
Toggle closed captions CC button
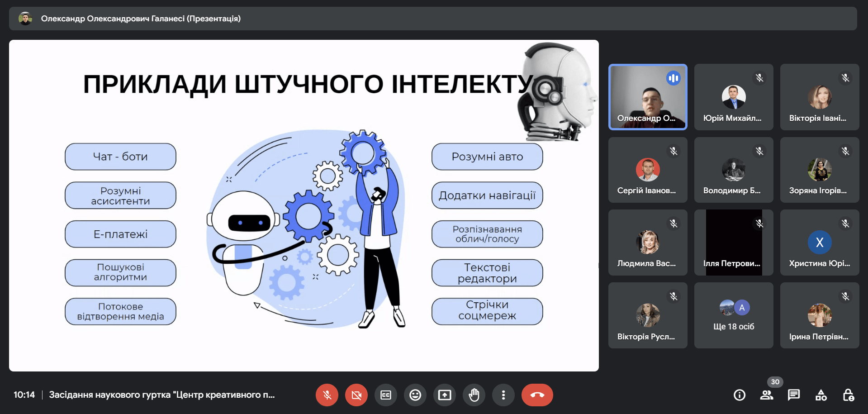click(386, 395)
